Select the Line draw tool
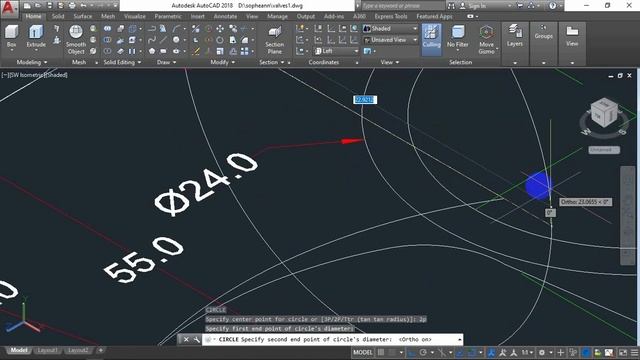Screen dimensions: 640x360 (163, 40)
